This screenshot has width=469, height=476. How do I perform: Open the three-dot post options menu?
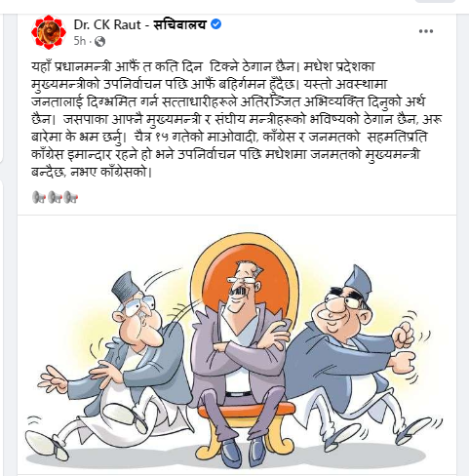pos(426,31)
